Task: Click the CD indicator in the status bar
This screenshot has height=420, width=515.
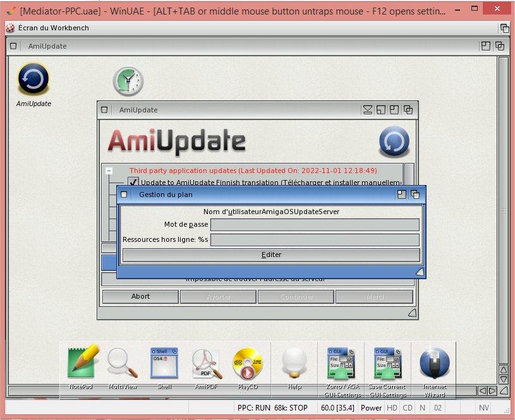Action: click(408, 408)
